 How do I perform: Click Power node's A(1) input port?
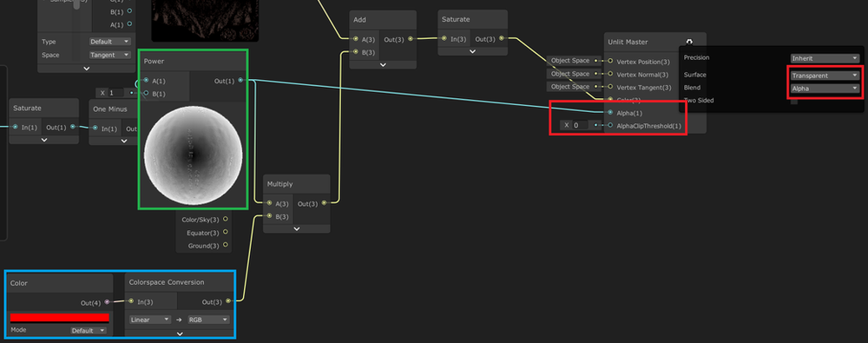point(146,81)
